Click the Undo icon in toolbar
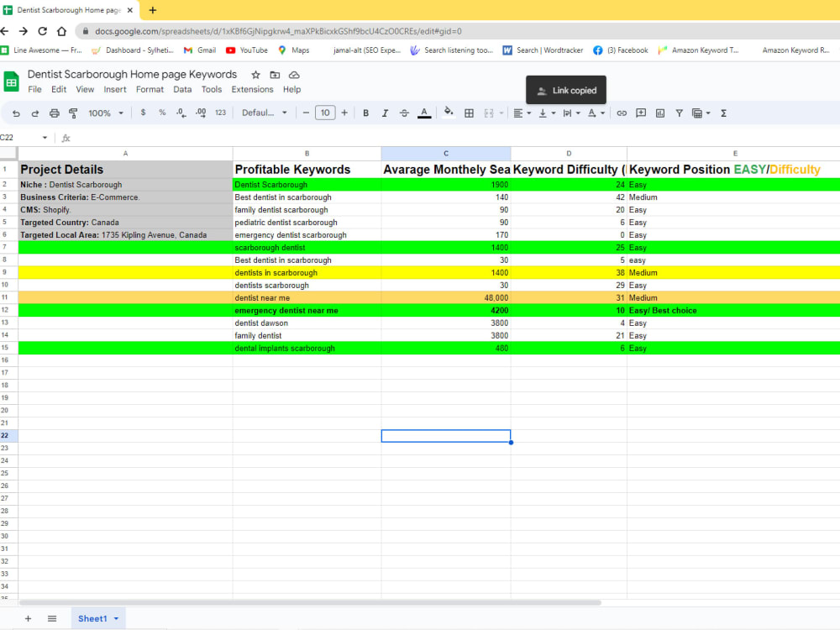 click(16, 113)
